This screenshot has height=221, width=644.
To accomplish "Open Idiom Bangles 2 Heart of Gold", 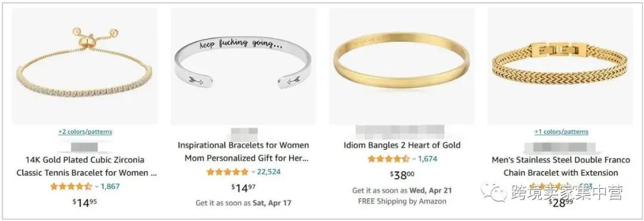I will [x=402, y=145].
